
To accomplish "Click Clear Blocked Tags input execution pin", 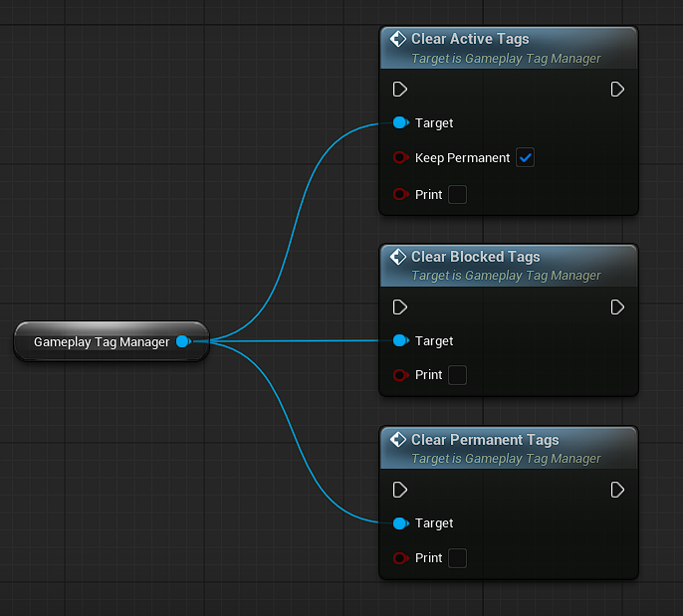I will [x=399, y=307].
